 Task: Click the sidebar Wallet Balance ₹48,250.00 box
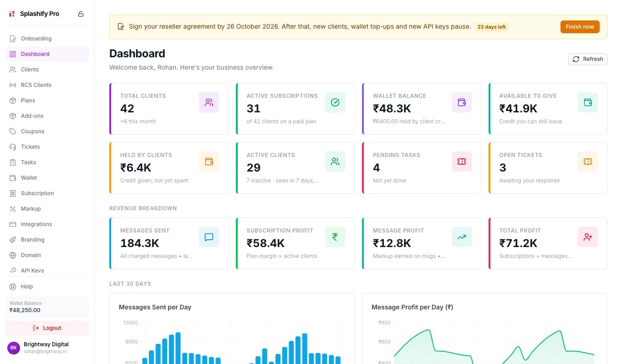pyautogui.click(x=47, y=307)
